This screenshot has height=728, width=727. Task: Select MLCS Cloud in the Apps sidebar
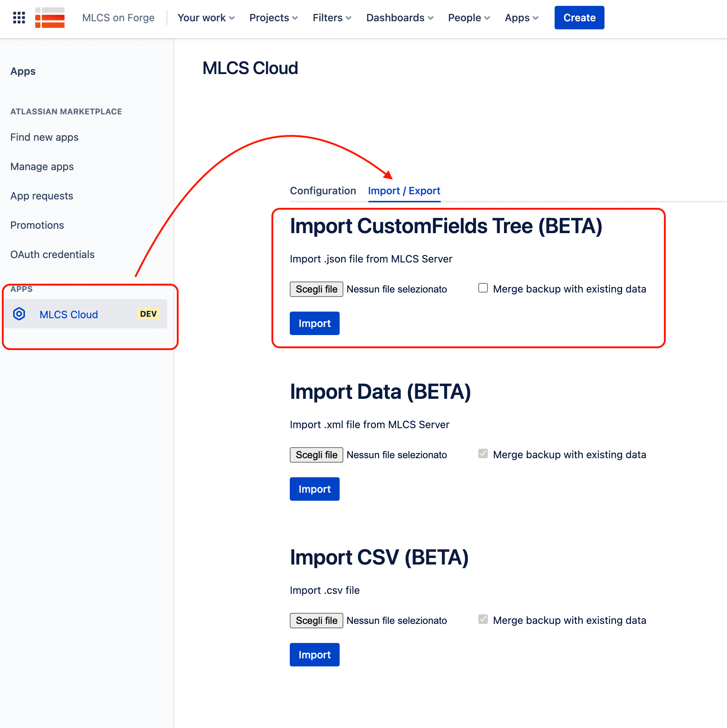85,314
